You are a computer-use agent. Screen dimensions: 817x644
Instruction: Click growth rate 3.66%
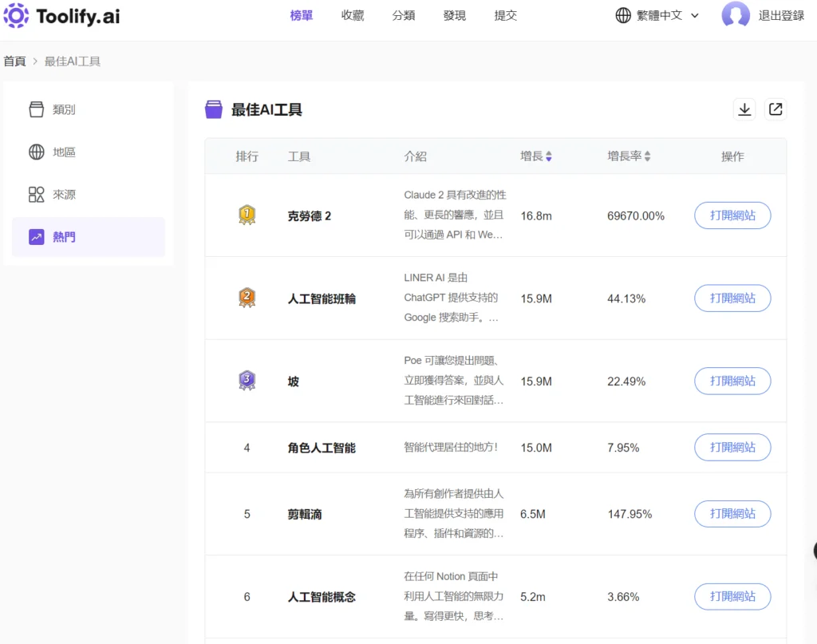623,597
